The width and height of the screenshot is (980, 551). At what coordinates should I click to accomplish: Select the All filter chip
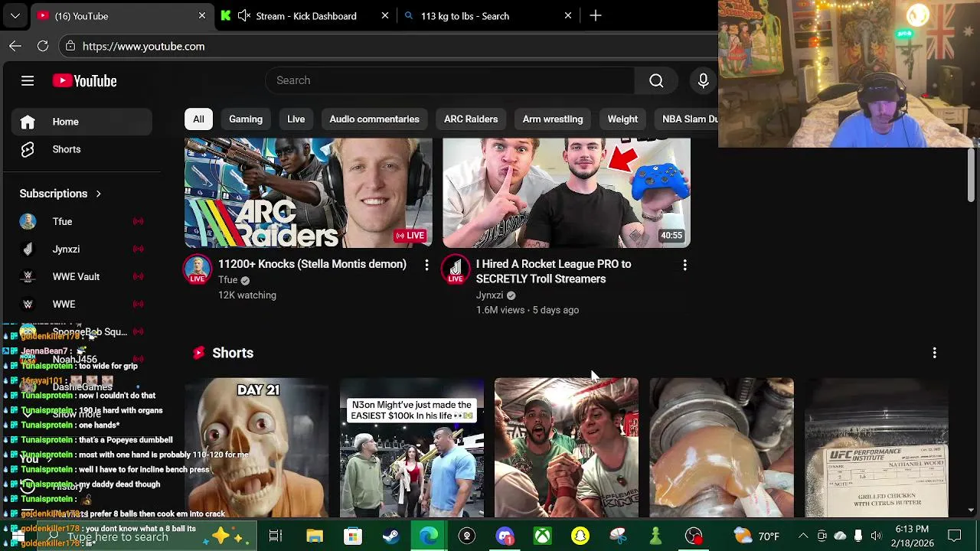pos(198,119)
